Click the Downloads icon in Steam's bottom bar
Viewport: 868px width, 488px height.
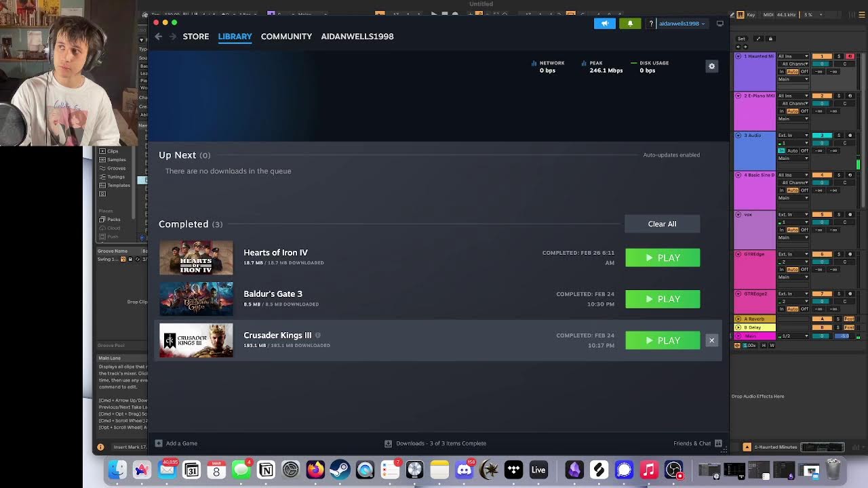click(x=388, y=443)
